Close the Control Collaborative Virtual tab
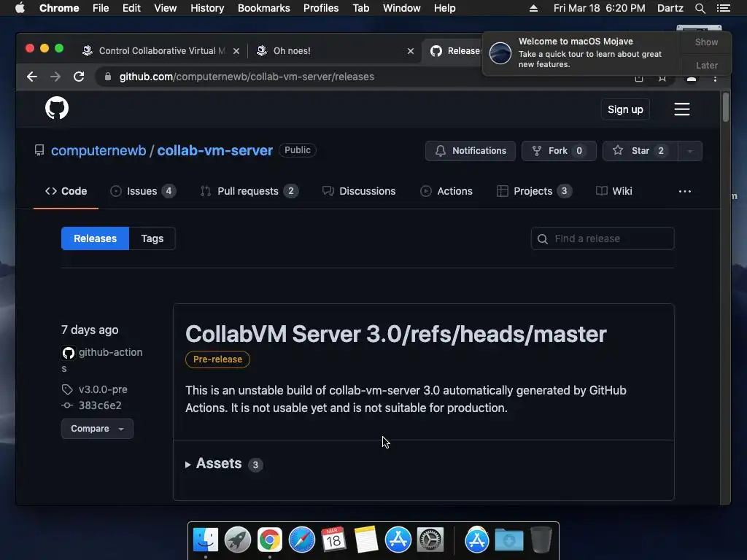Image resolution: width=747 pixels, height=560 pixels. (236, 51)
